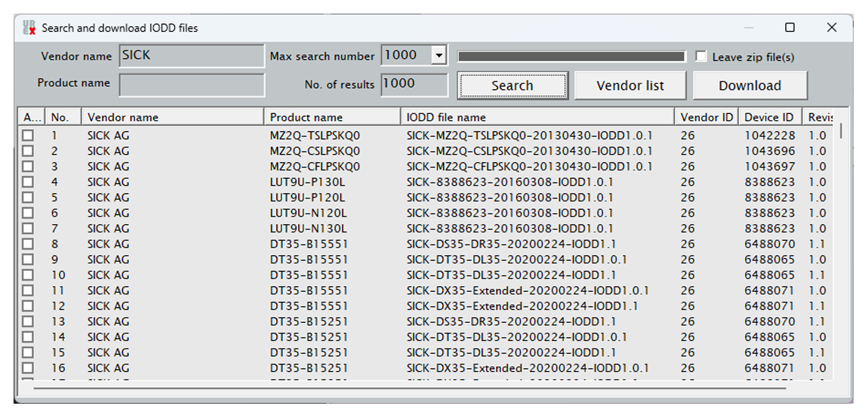Sort by the Device ID column header
The image size is (868, 415).
pos(770,117)
